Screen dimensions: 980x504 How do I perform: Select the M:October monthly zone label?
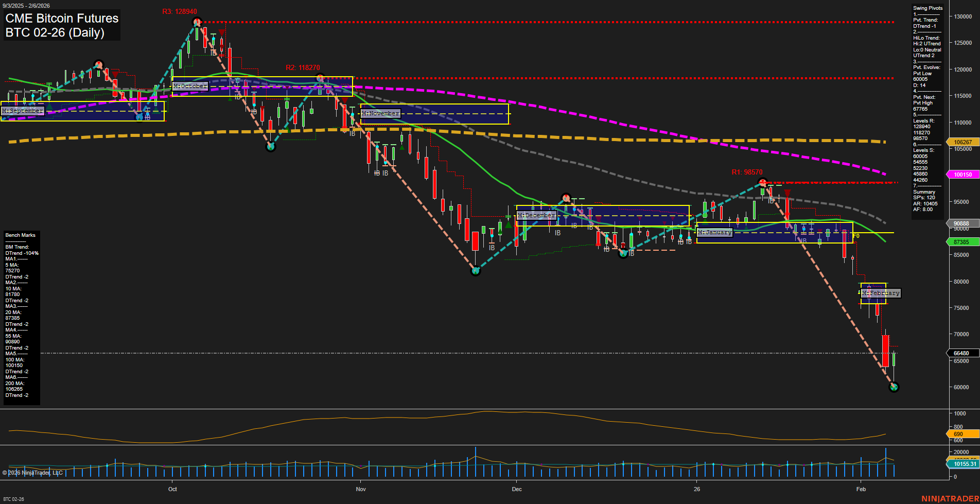tap(190, 86)
